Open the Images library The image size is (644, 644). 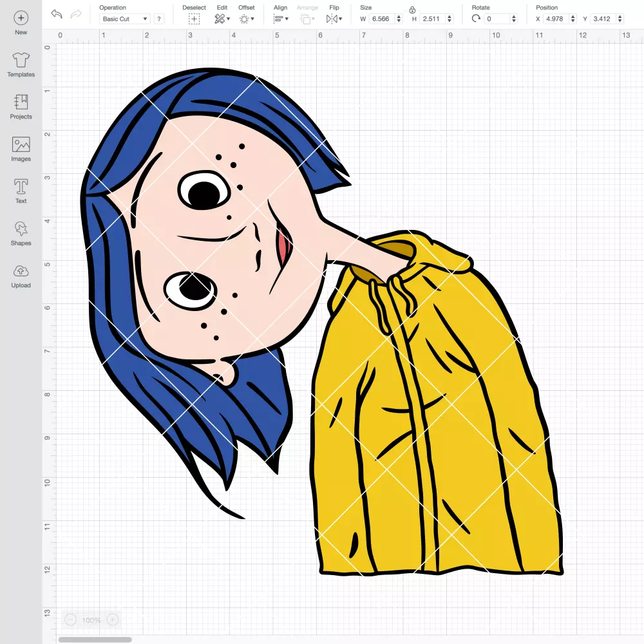click(x=21, y=149)
